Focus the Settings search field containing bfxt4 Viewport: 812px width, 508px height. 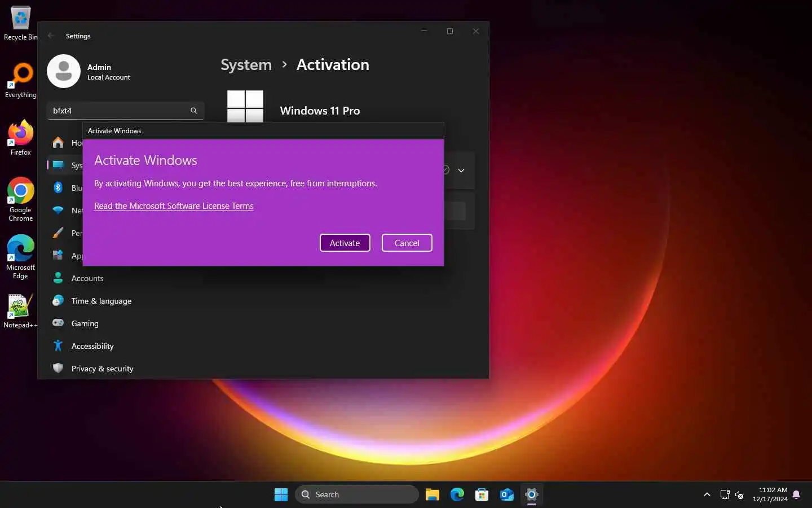tap(125, 111)
